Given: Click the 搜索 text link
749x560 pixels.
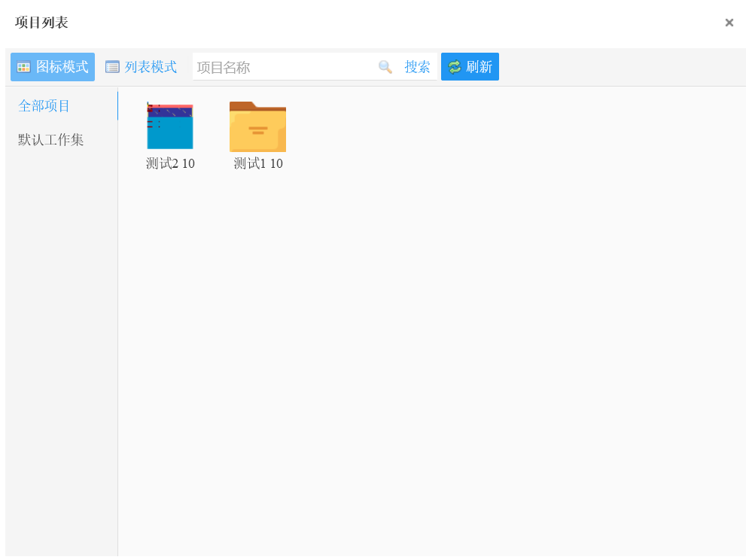Looking at the screenshot, I should click(417, 67).
